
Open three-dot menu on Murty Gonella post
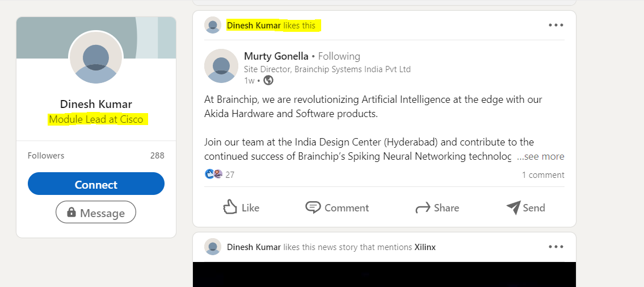(556, 25)
